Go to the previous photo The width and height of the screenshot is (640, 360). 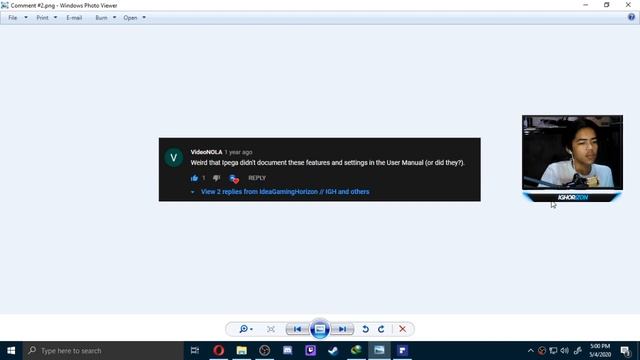(x=298, y=329)
